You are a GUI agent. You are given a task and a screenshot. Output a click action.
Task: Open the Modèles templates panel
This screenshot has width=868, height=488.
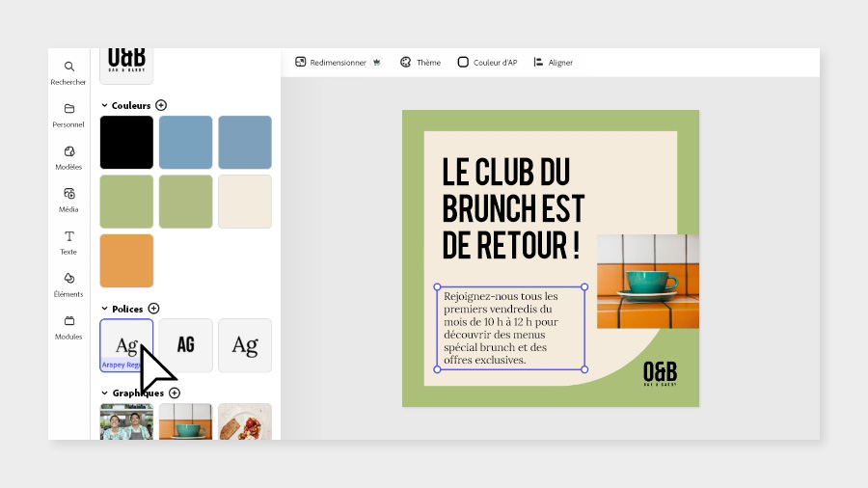(x=68, y=158)
